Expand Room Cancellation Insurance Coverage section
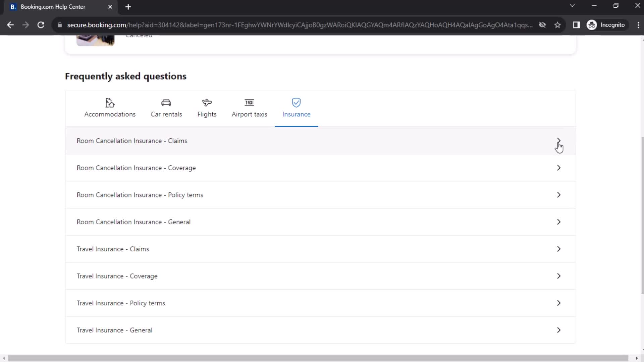This screenshot has height=362, width=644. click(x=558, y=168)
